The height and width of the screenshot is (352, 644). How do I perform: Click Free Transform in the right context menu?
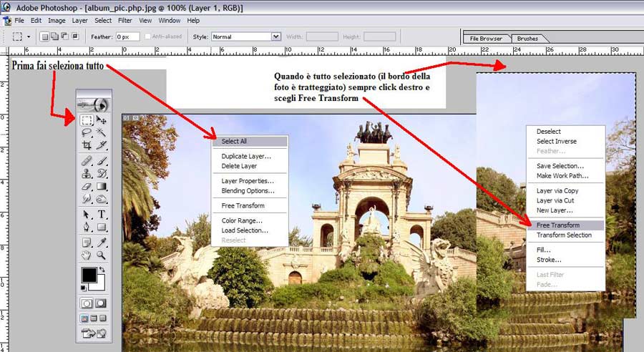[557, 225]
